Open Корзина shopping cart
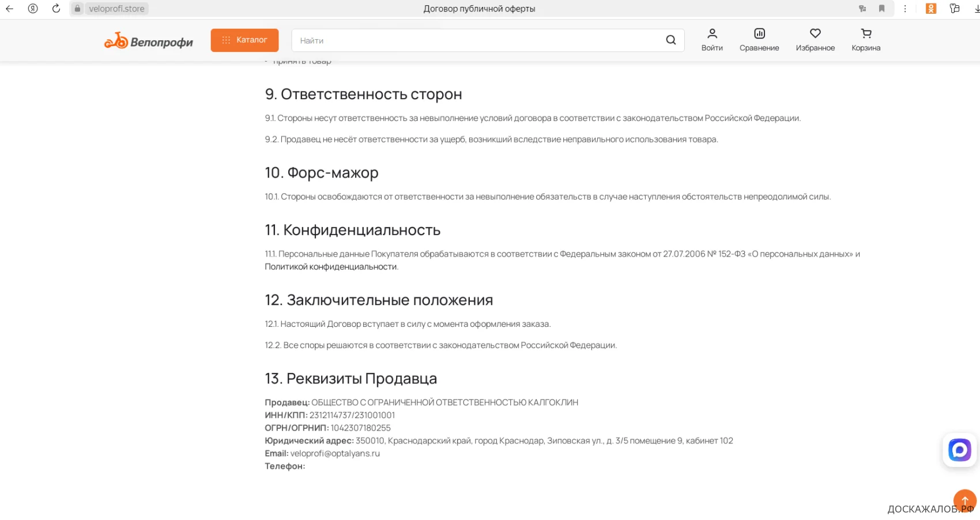The width and height of the screenshot is (980, 520). coord(866,40)
